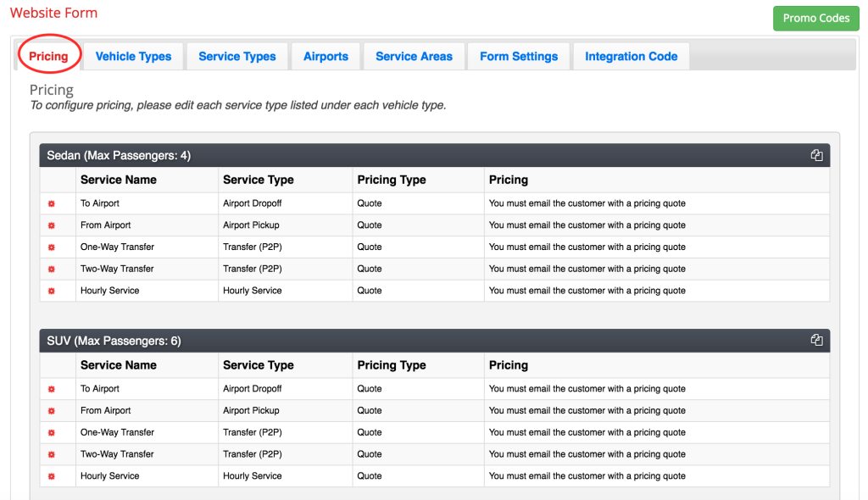Screen dimensions: 868x500
Task: Edit SUV To Airport gear icon
Action: 52,389
